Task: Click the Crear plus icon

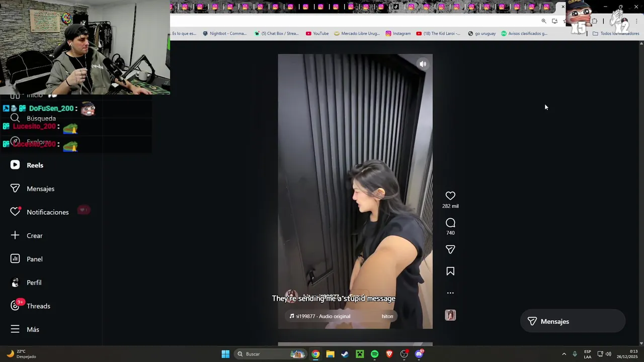Action: point(15,235)
